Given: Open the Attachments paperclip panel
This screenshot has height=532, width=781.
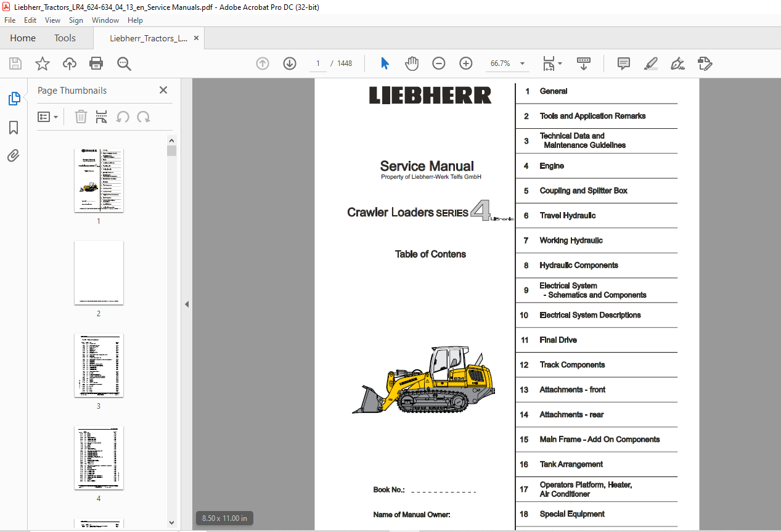Looking at the screenshot, I should pyautogui.click(x=14, y=155).
